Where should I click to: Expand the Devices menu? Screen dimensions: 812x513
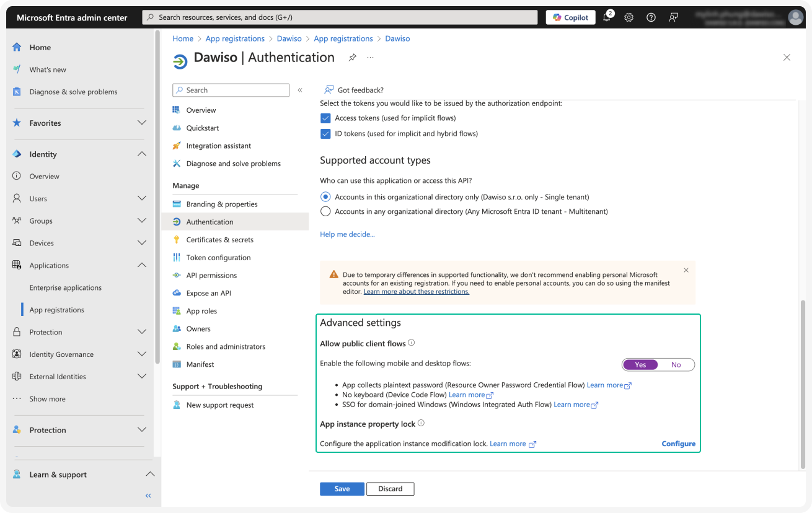142,243
